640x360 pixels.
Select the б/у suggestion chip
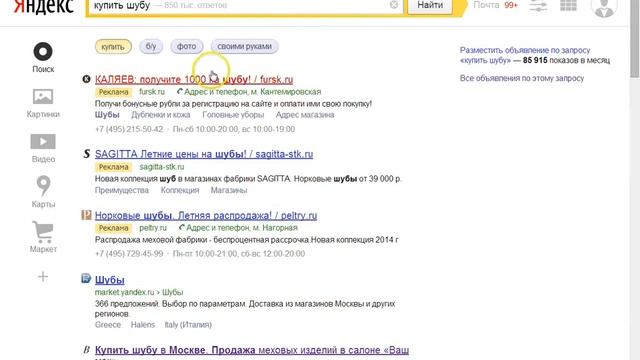coord(151,47)
